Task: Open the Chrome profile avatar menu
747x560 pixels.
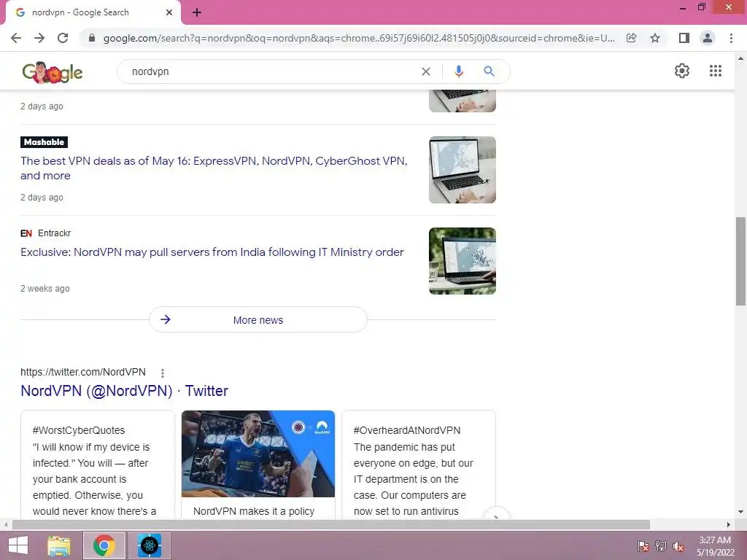Action: [708, 38]
